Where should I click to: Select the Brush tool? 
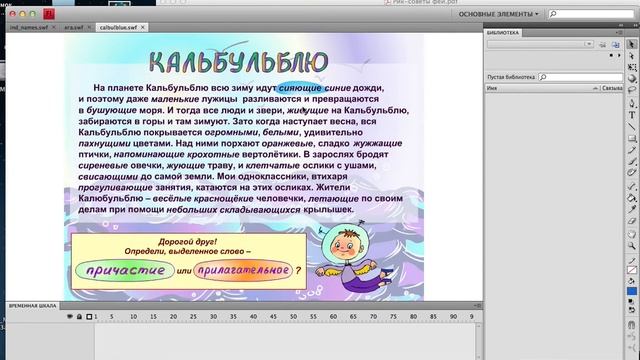631,162
